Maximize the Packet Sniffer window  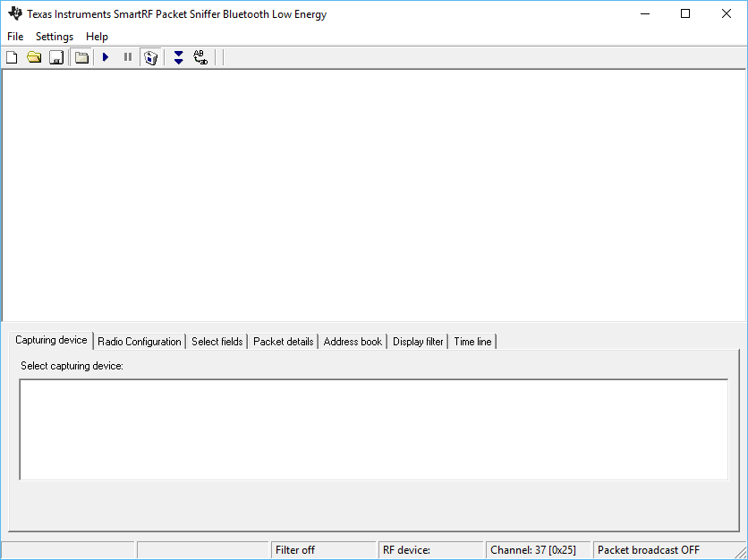[685, 13]
